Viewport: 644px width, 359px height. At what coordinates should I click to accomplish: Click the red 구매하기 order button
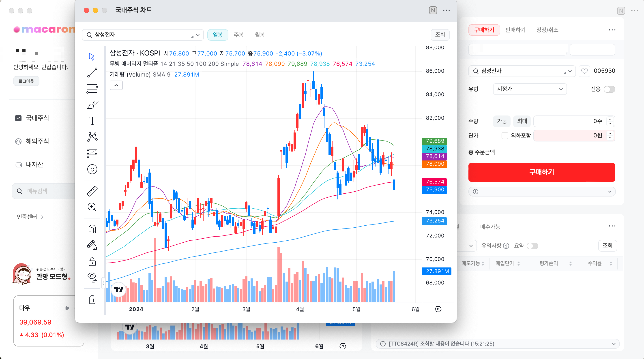[x=541, y=172]
